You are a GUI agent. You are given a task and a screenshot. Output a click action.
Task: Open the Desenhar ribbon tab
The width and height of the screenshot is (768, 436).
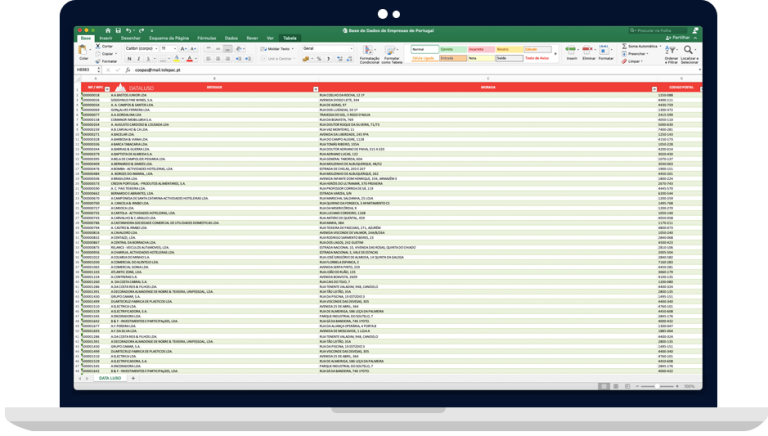pyautogui.click(x=130, y=38)
